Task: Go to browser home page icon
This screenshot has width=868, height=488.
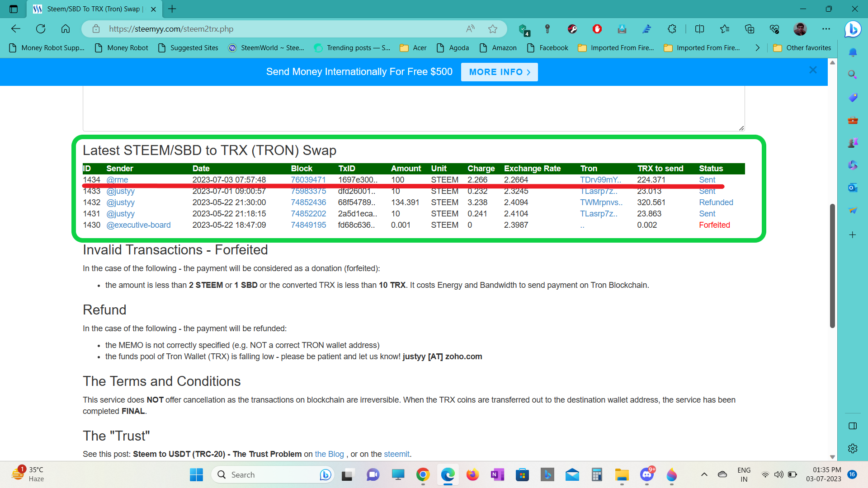Action: 66,29
